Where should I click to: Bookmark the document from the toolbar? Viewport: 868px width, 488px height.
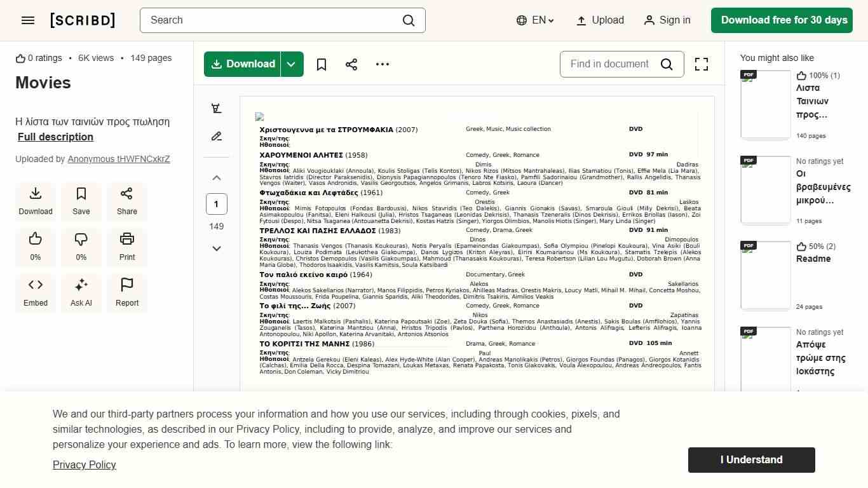click(x=322, y=64)
